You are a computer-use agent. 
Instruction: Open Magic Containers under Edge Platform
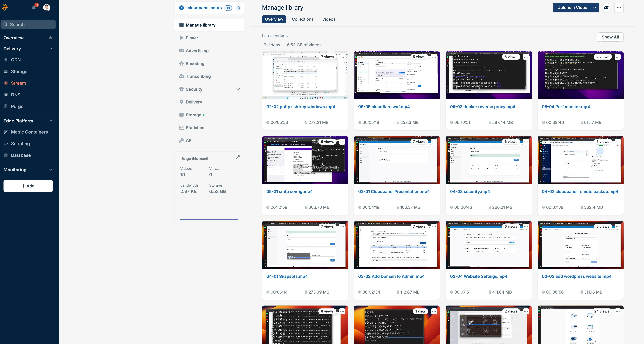pyautogui.click(x=29, y=132)
